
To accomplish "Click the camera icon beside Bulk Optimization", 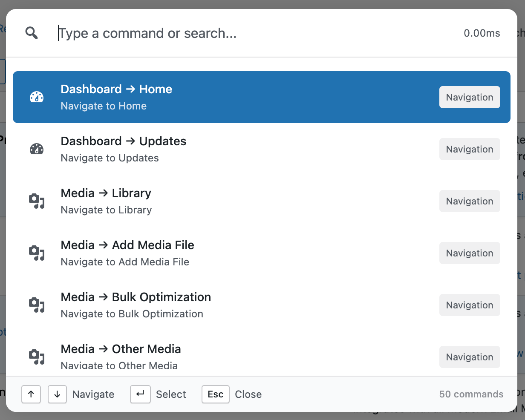I will [x=37, y=305].
